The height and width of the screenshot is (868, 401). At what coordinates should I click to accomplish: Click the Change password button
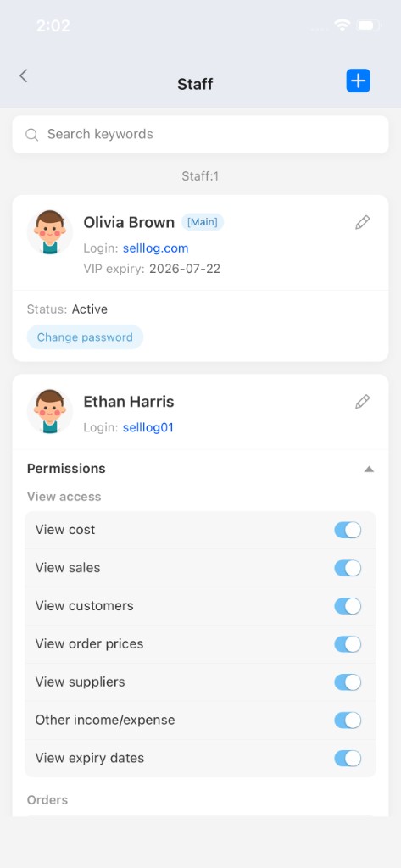(85, 337)
